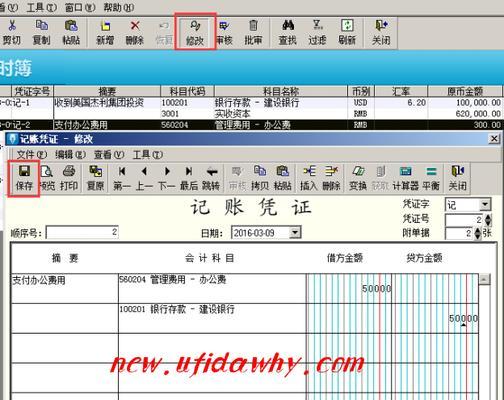Click the voucher grid scrollbar up arrow
Image resolution: width=504 pixels, height=400 pixels.
click(484, 279)
